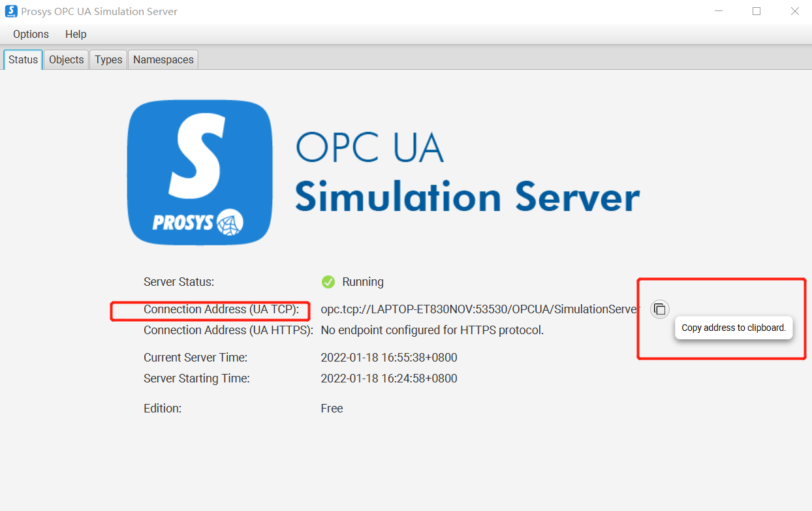
Task: Switch to the Types tab
Action: click(x=108, y=59)
